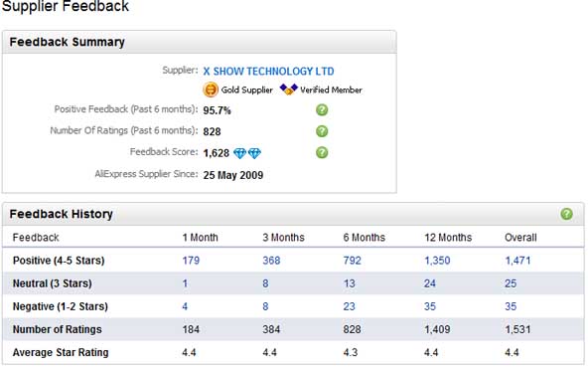Viewport: 588px width, 368px height.
Task: Open 792 positive ratings for 6 Months
Action: [x=353, y=261]
